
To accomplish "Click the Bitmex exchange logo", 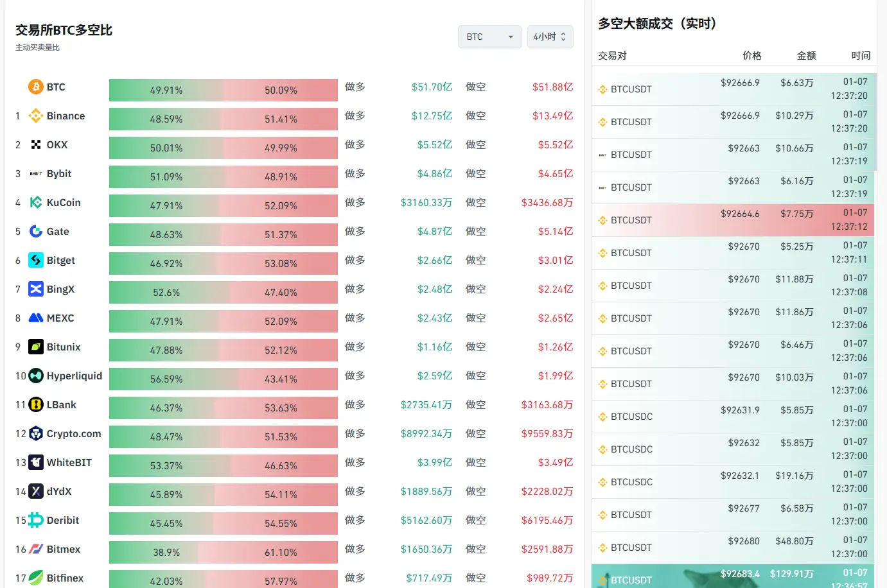I will pos(36,549).
